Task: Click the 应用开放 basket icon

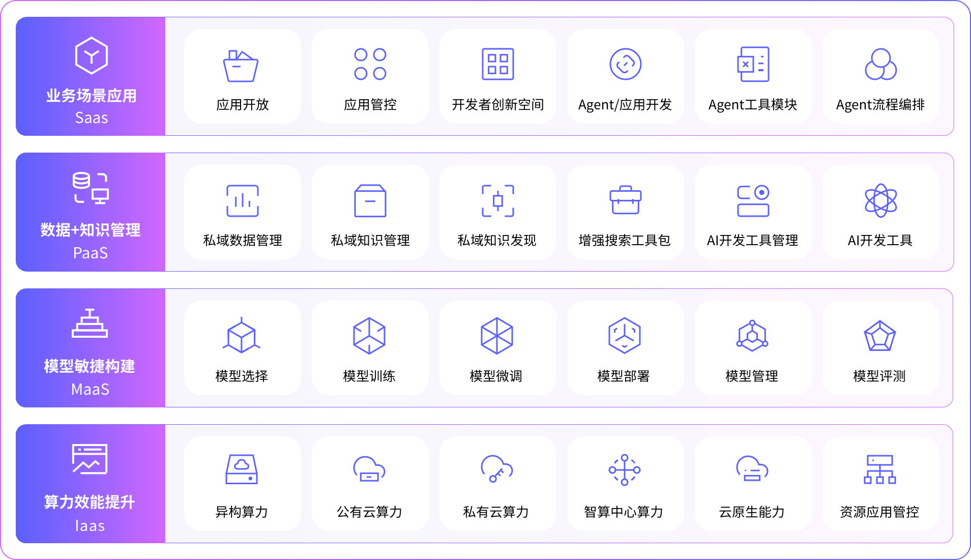Action: pyautogui.click(x=241, y=66)
